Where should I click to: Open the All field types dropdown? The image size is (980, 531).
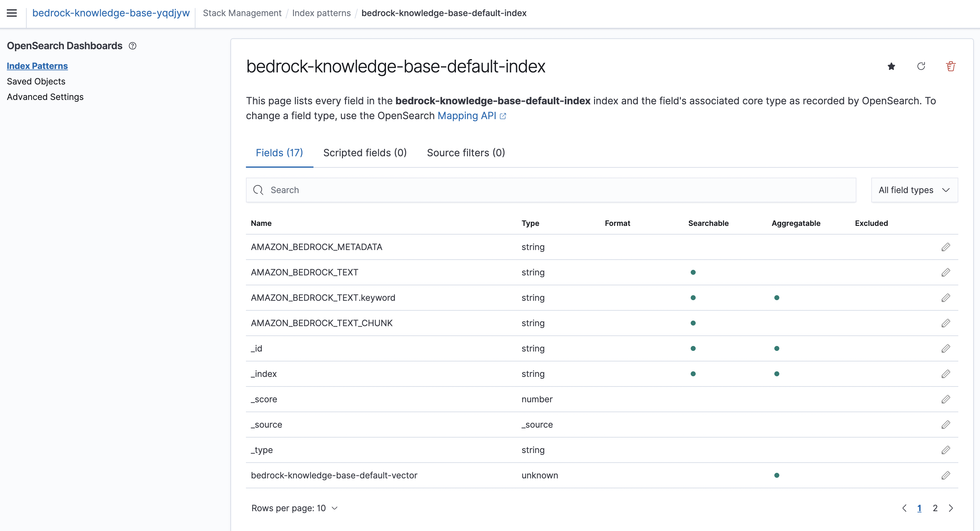coord(914,190)
